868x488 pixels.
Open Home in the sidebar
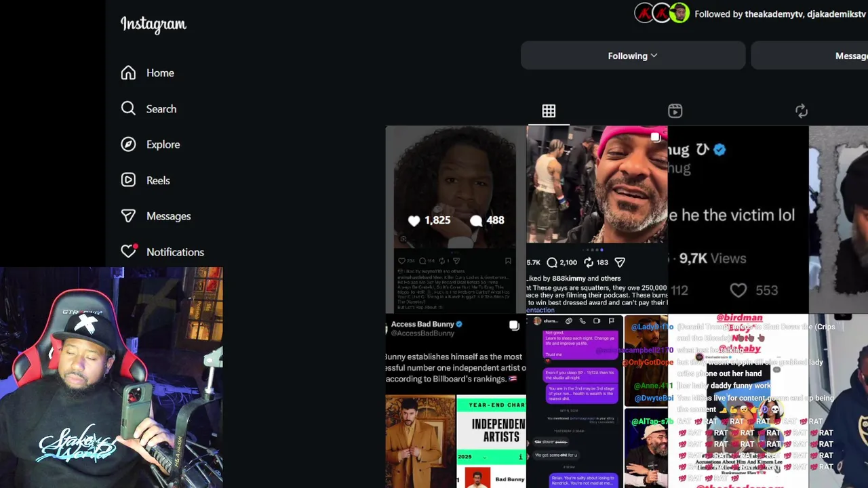(x=160, y=73)
